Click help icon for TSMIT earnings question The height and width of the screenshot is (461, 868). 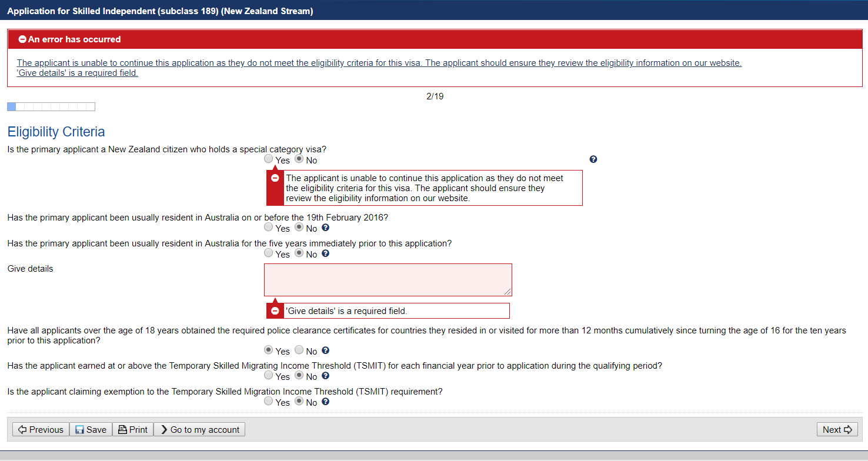point(325,376)
